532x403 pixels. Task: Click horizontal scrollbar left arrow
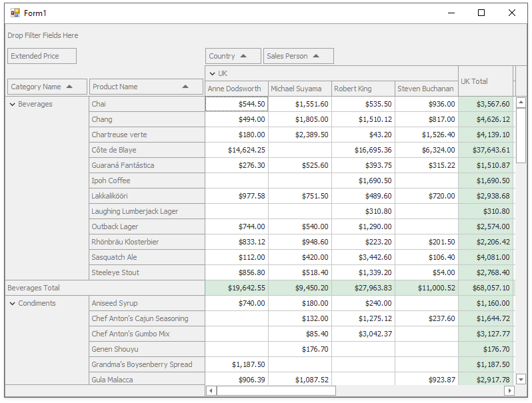point(211,391)
